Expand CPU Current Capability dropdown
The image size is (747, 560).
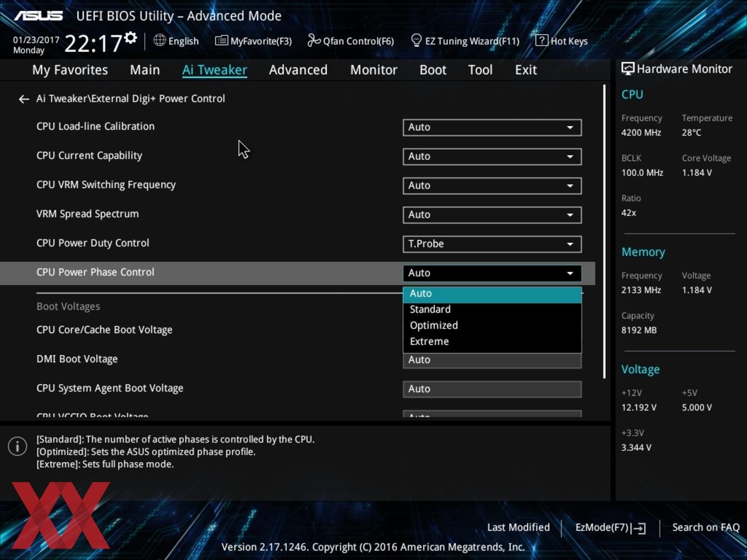click(x=492, y=156)
